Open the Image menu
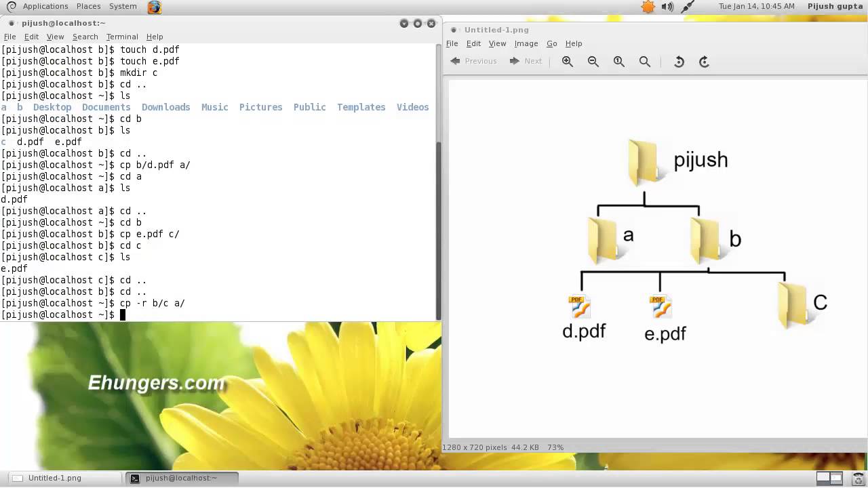The height and width of the screenshot is (488, 868). 526,43
